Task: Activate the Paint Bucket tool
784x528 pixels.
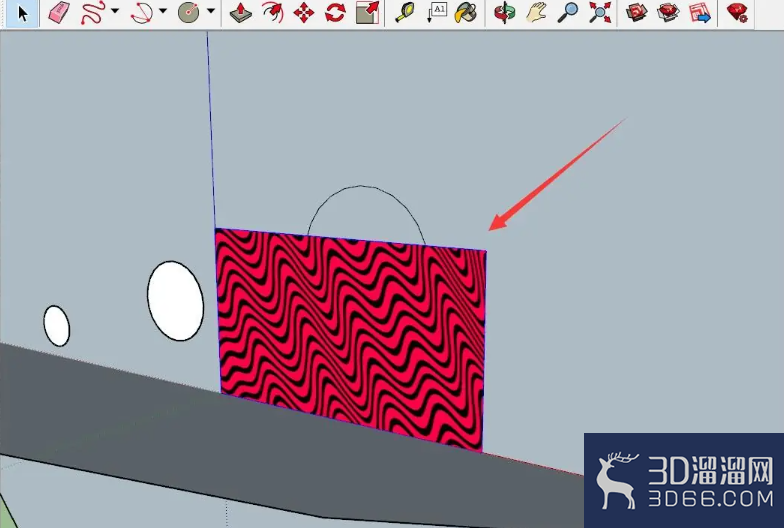Action: [x=466, y=12]
